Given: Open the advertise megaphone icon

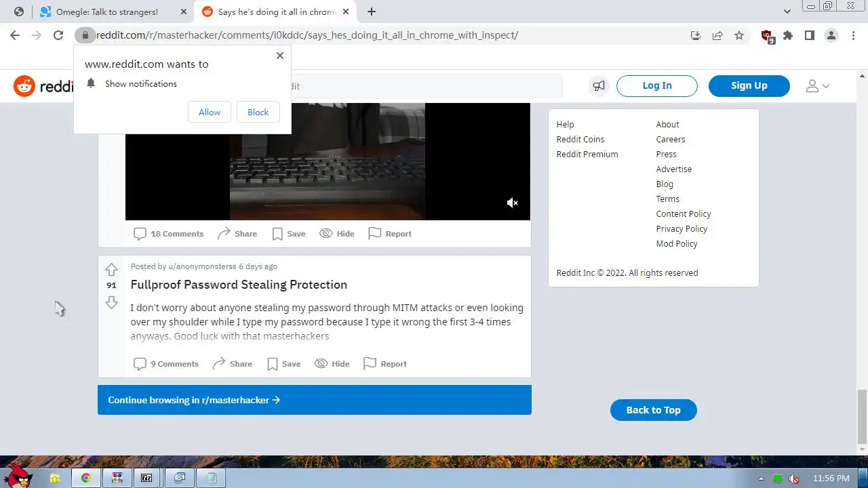Looking at the screenshot, I should point(599,86).
